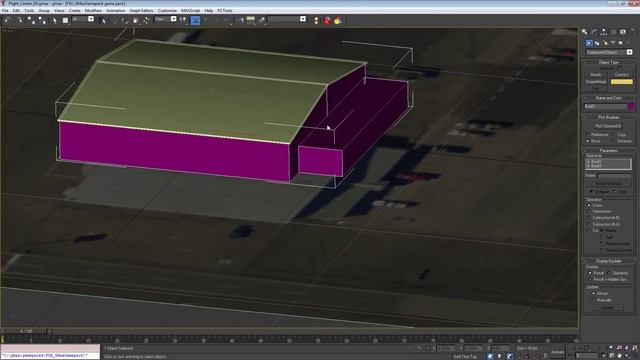640x360 pixels.
Task: Open the Hierarchy panel icon
Action: point(604,32)
